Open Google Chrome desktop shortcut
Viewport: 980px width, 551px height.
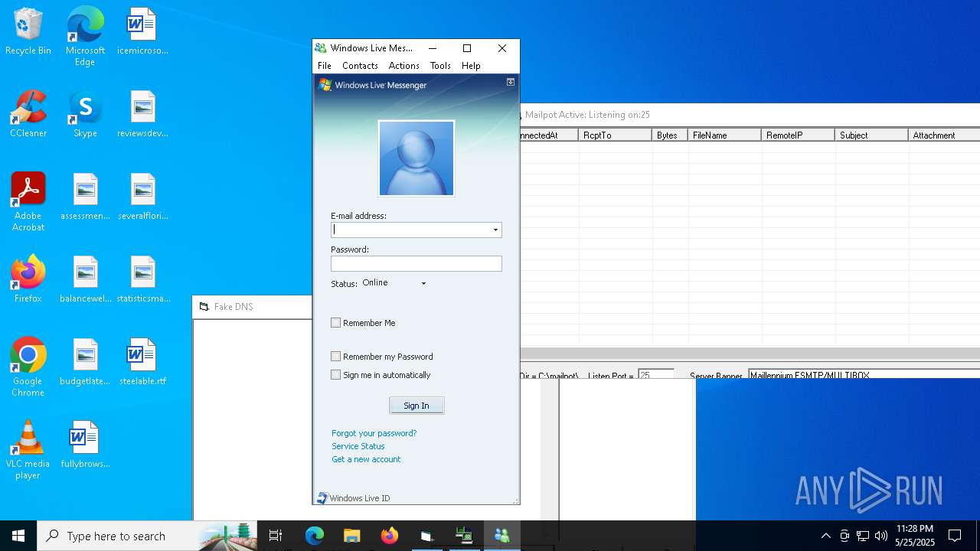28,367
